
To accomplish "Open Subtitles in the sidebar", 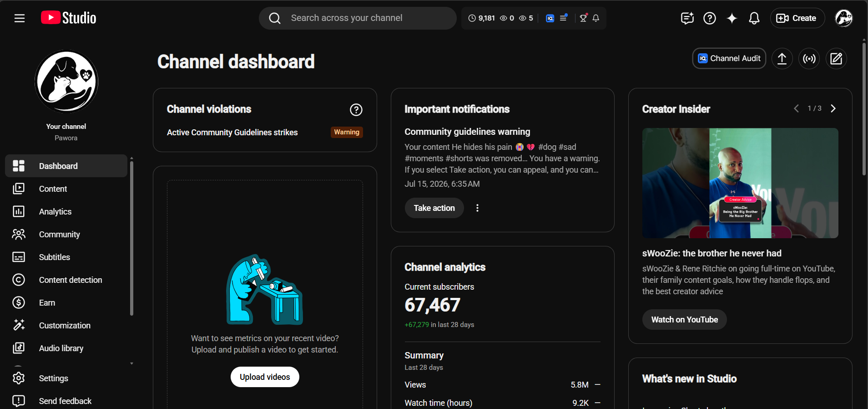I will [66, 257].
